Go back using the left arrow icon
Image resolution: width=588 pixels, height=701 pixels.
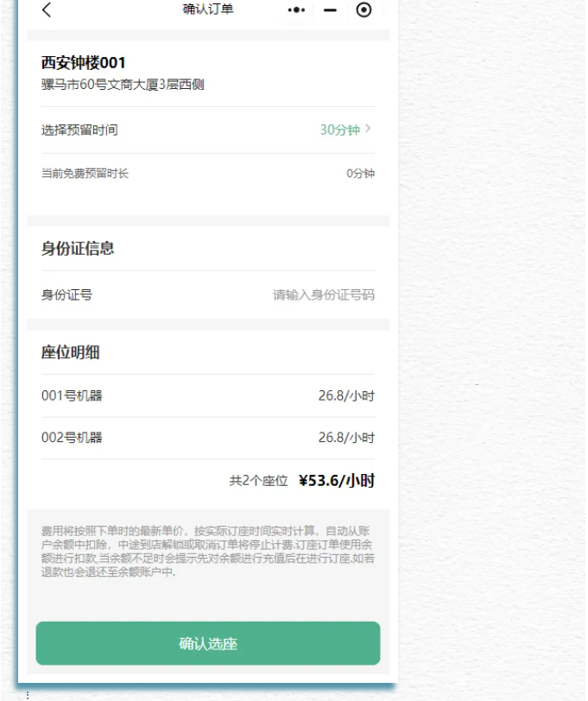(47, 10)
